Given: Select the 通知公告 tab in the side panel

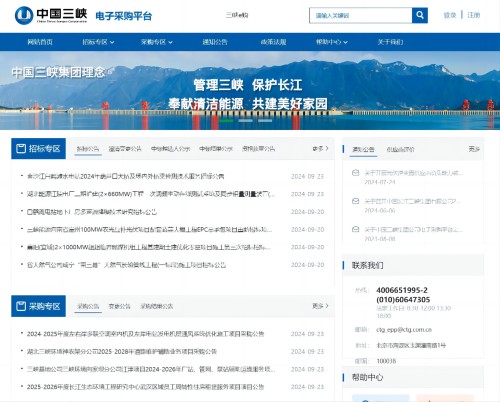Looking at the screenshot, I should pyautogui.click(x=363, y=149).
